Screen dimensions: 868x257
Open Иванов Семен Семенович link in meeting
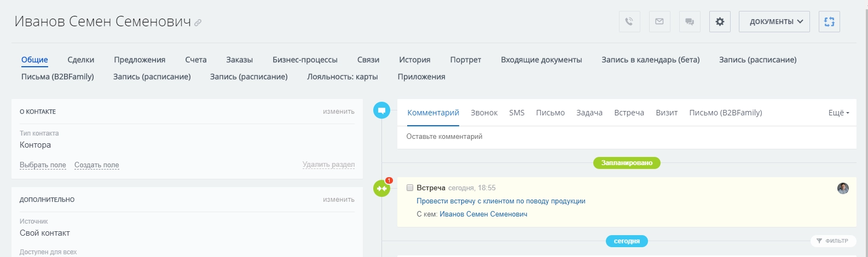pos(483,214)
